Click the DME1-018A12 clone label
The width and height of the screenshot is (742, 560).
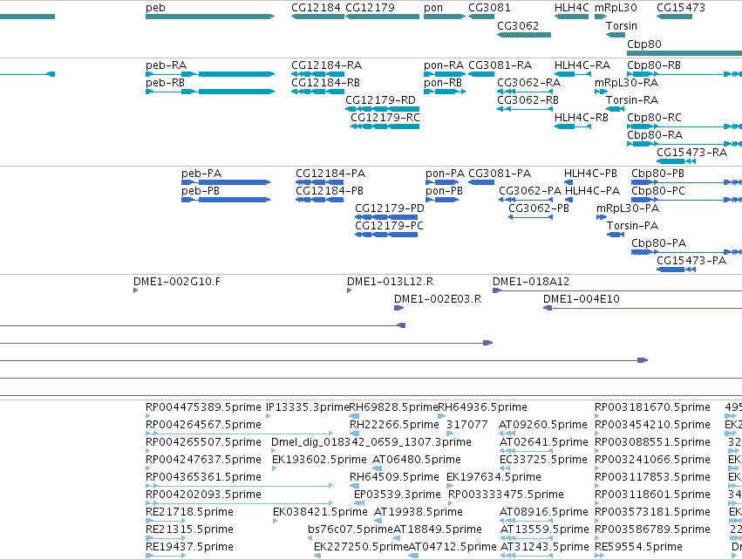530,282
